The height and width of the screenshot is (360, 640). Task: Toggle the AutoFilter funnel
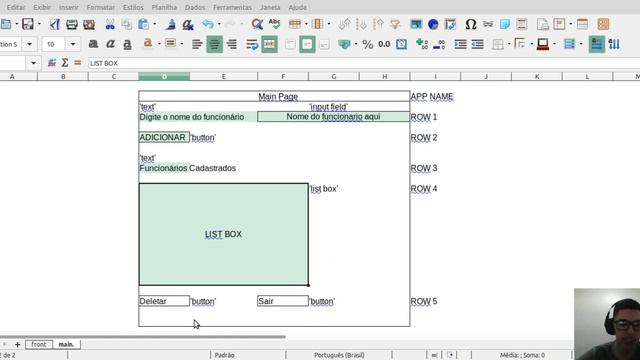point(395,24)
